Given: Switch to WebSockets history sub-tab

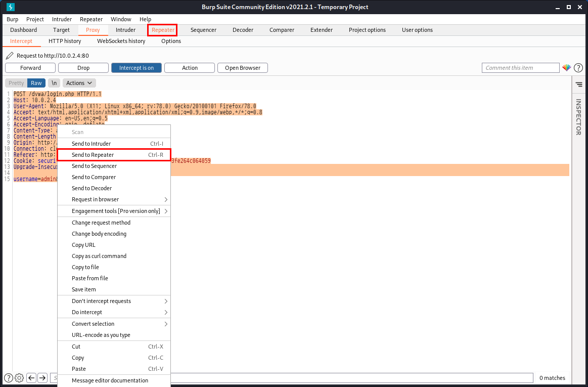Looking at the screenshot, I should (x=121, y=41).
